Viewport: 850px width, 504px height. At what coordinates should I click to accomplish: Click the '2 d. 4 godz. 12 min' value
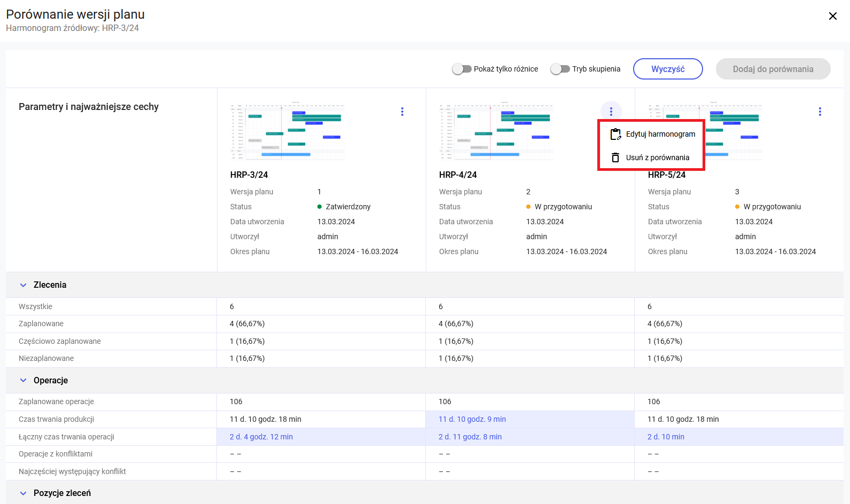click(x=261, y=437)
